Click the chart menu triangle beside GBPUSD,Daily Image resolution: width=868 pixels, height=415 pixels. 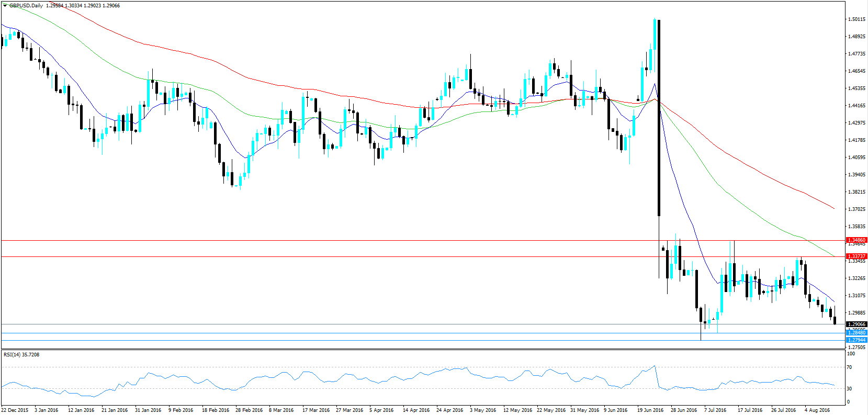click(x=5, y=6)
